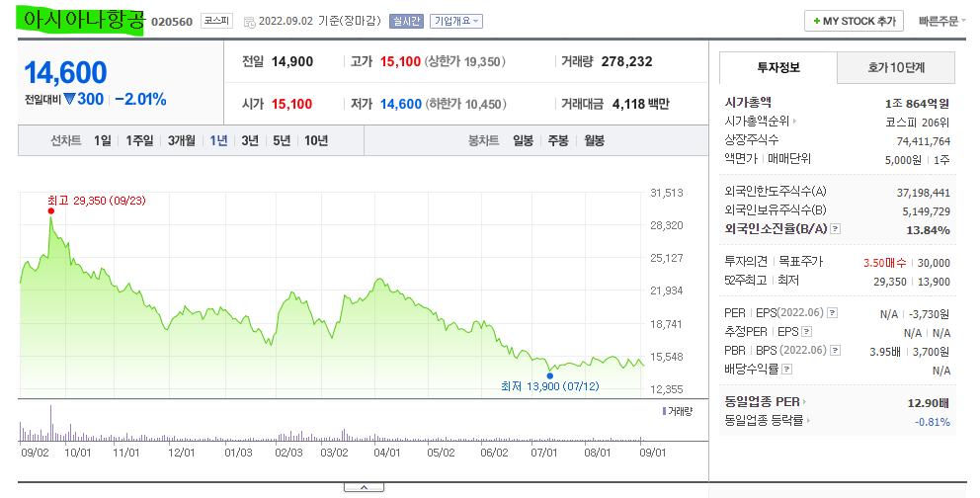980x498 pixels.
Task: Click help icon next to 추정PER EPS
Action: (807, 332)
